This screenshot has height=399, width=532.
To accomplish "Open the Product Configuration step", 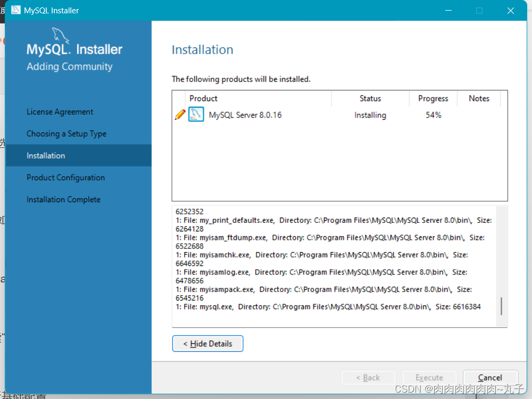I will point(65,177).
